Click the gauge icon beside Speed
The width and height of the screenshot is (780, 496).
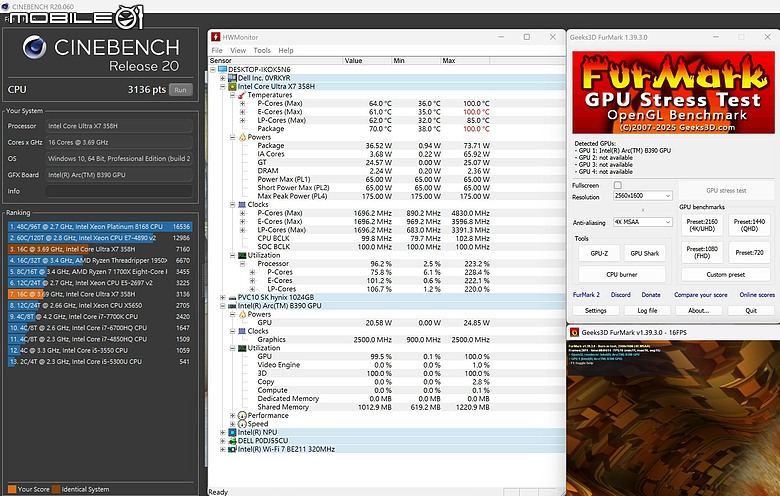242,424
